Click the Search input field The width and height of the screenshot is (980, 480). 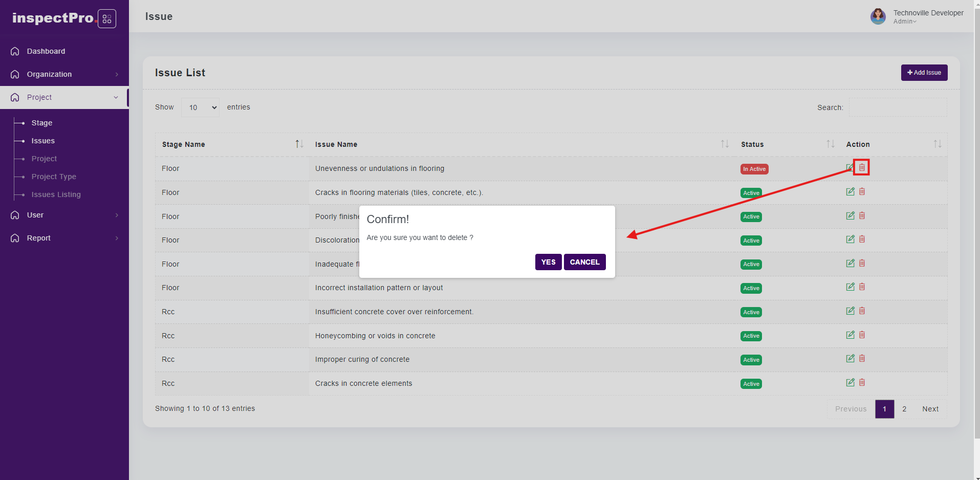coord(898,107)
